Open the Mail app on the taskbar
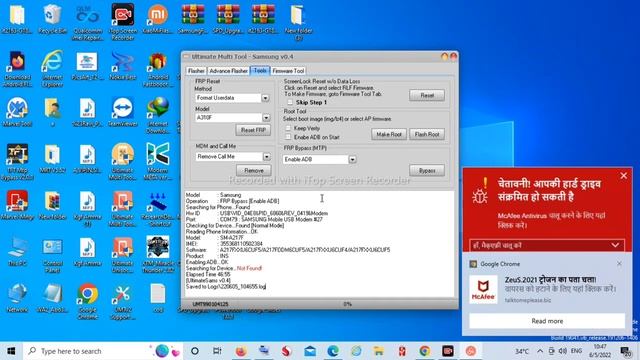Viewport: 640px width, 360px height. 310,351
